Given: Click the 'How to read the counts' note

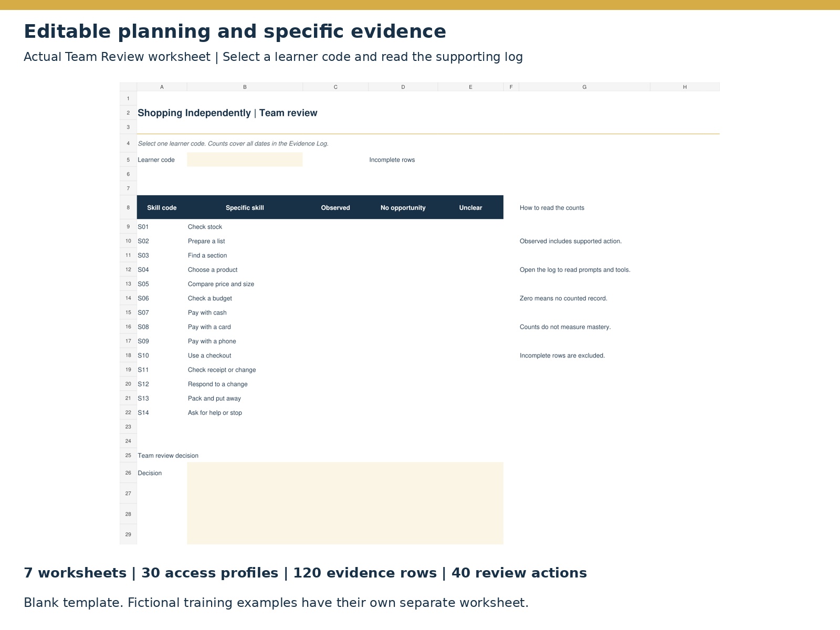Looking at the screenshot, I should tap(552, 208).
